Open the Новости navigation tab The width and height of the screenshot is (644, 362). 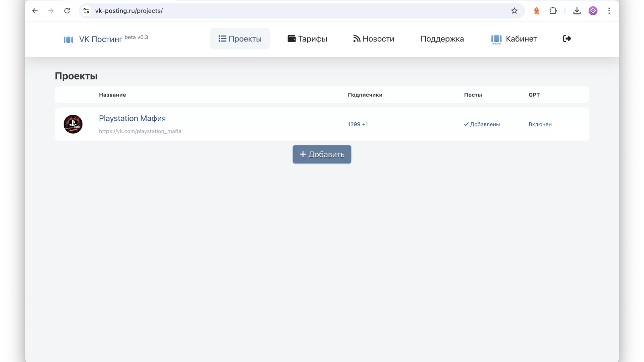tap(374, 39)
